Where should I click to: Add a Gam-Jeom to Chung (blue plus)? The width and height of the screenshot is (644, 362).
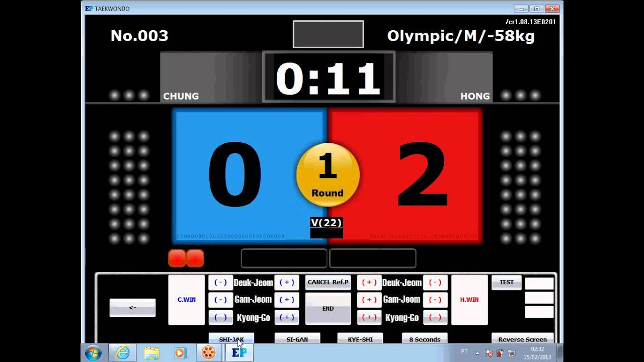(x=287, y=300)
